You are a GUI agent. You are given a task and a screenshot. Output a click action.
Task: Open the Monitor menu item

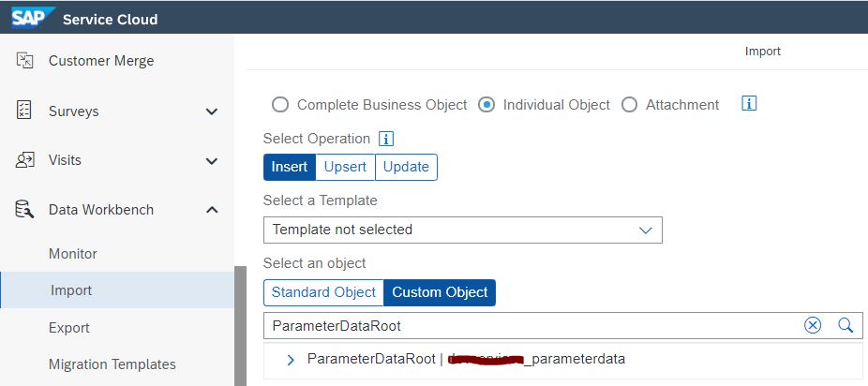pyautogui.click(x=73, y=254)
